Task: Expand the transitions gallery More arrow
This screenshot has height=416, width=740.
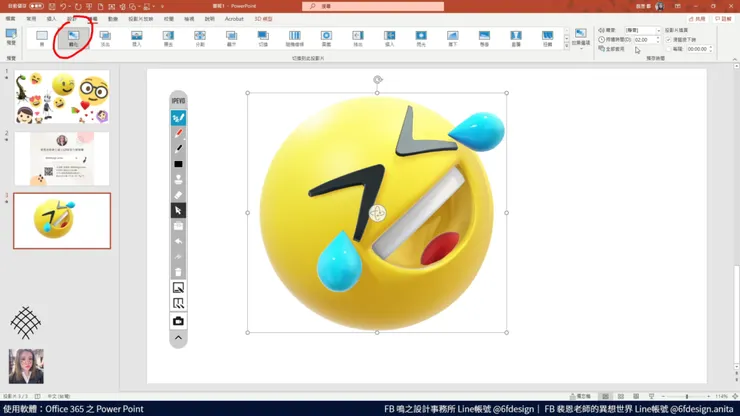Action: 567,47
